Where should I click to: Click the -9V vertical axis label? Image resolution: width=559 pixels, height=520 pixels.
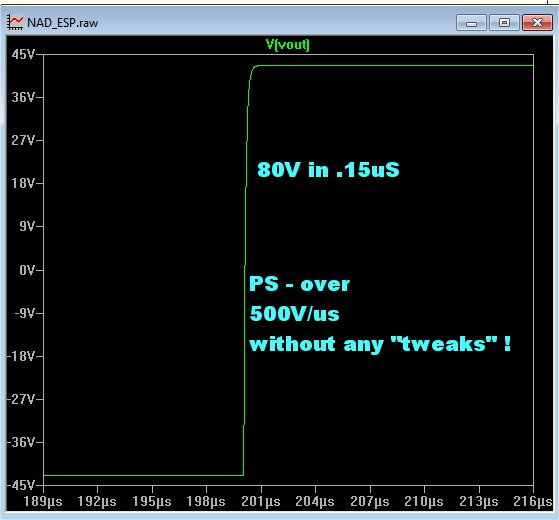point(25,313)
